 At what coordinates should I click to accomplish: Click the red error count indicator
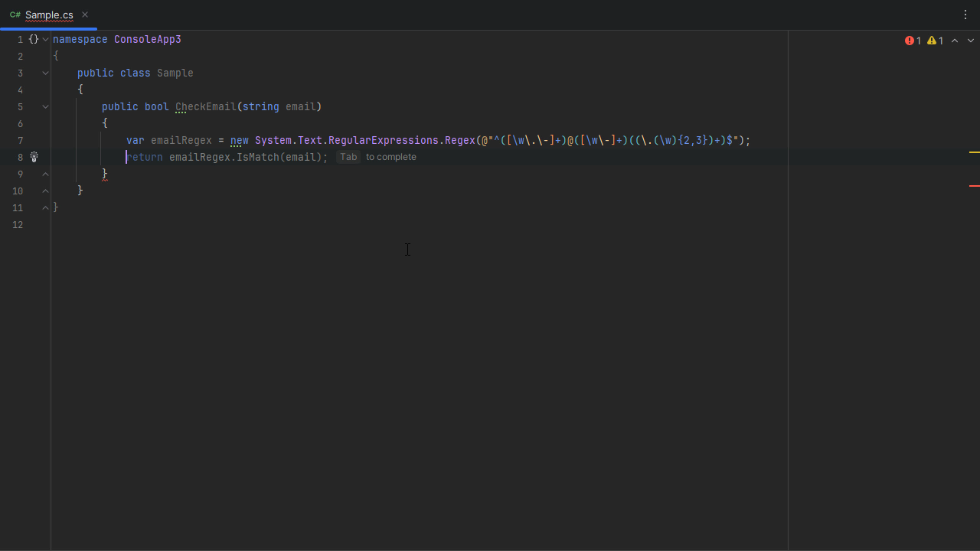tap(913, 41)
